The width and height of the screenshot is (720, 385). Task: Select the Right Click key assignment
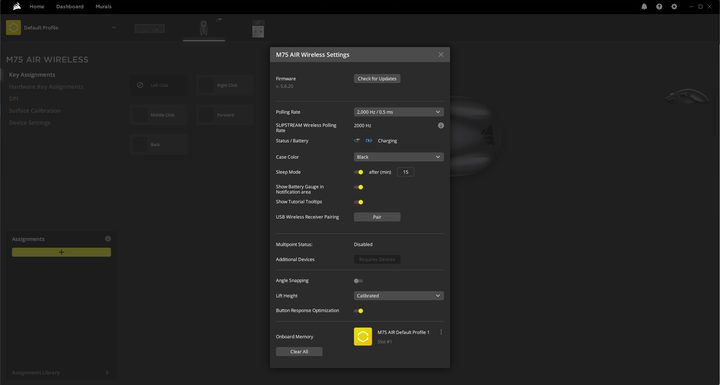coord(225,85)
